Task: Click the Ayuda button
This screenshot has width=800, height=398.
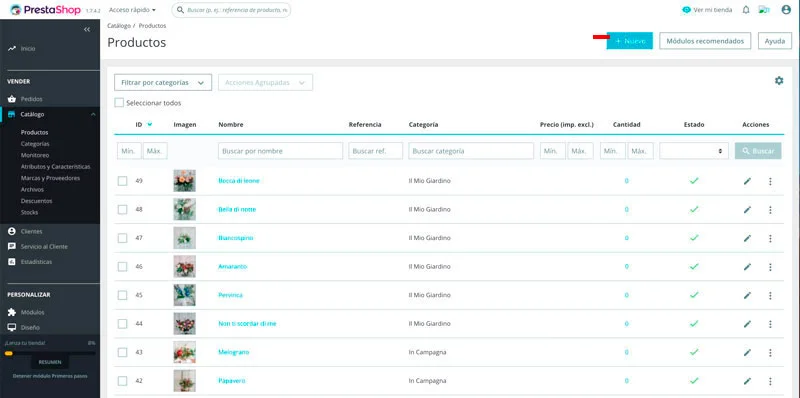Action: click(x=775, y=41)
